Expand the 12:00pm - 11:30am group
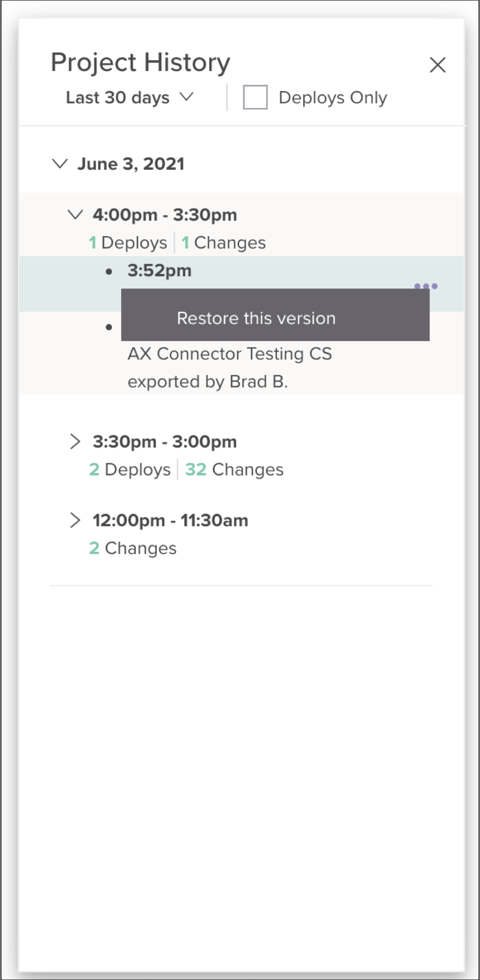Screen dimensions: 480x980 click(75, 520)
